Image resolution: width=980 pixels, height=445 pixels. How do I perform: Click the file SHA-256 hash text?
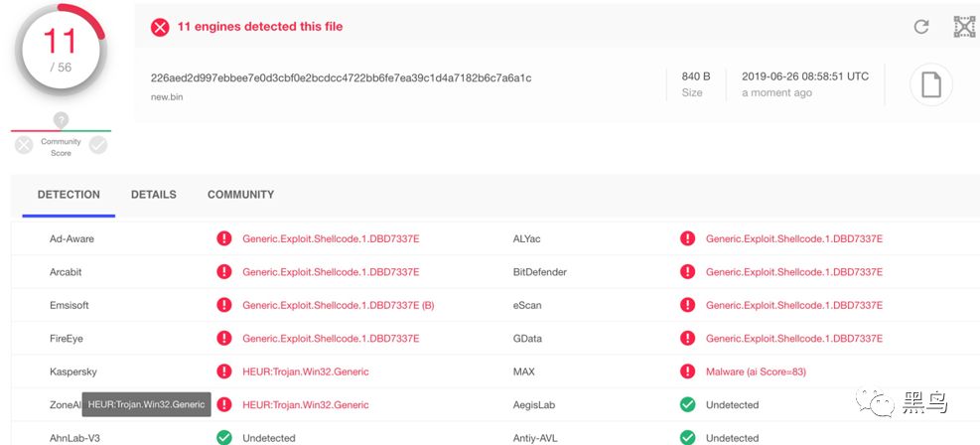pos(341,77)
